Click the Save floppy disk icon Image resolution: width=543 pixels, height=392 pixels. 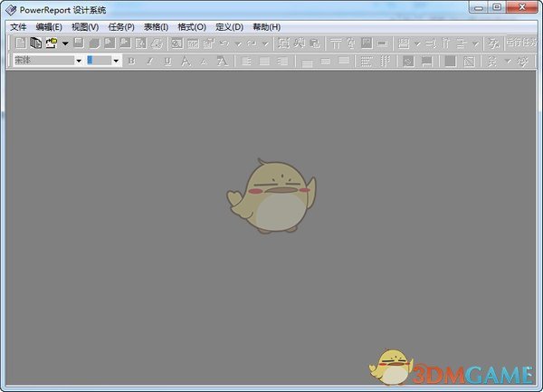tap(79, 43)
